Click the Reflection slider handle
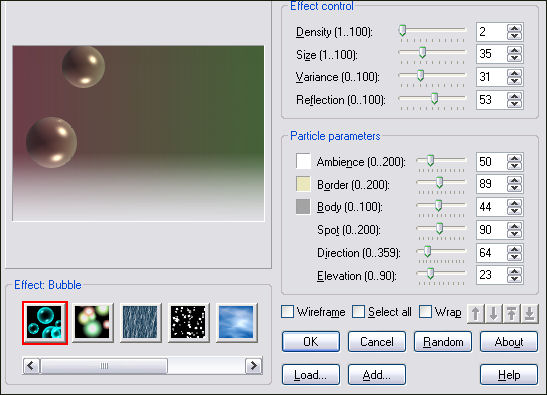This screenshot has width=547, height=395. 434,98
